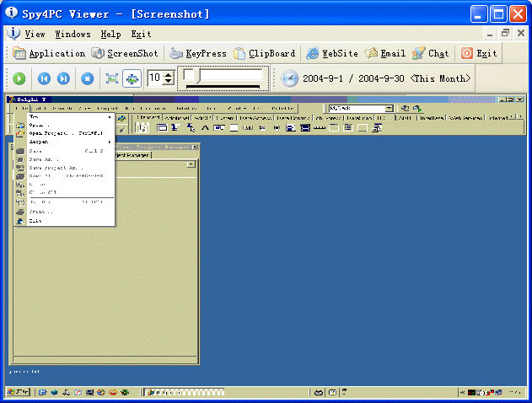Click the Spy4PC title bar icon
Viewport: 532px width, 403px height.
(x=12, y=13)
